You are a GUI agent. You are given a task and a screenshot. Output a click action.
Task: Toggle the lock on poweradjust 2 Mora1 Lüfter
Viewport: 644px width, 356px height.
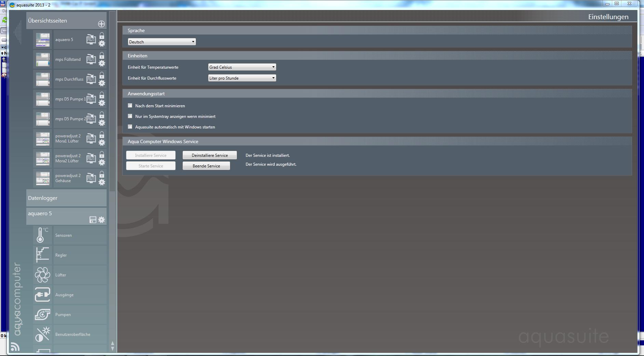[102, 135]
